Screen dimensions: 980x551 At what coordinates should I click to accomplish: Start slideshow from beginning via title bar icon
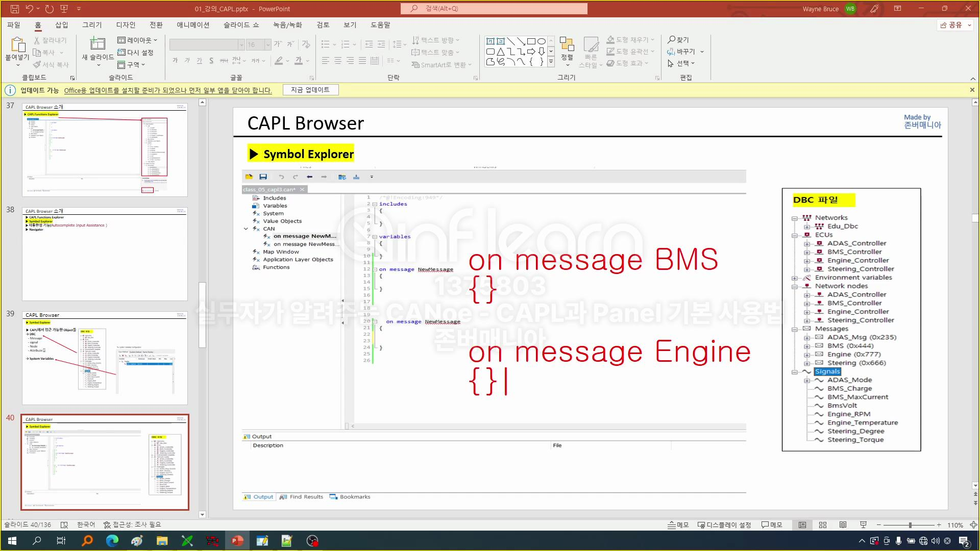pyautogui.click(x=64, y=9)
